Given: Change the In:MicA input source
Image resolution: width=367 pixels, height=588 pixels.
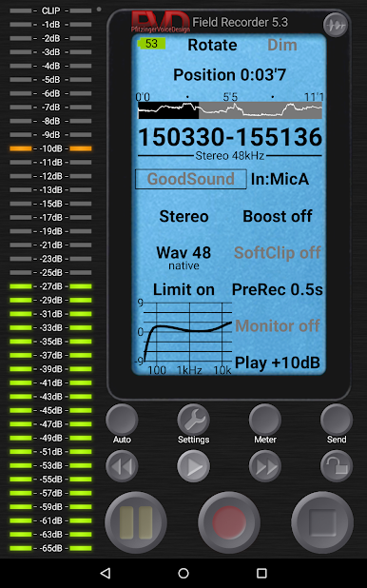Looking at the screenshot, I should pyautogui.click(x=280, y=179).
